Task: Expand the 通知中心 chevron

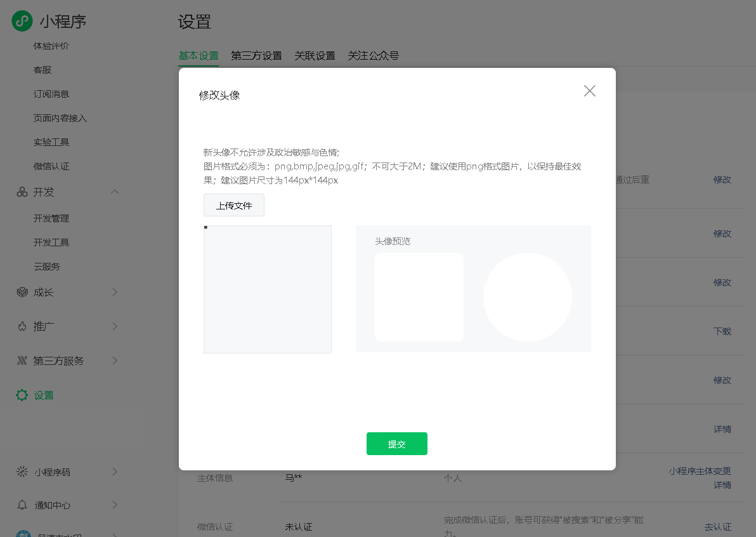Action: (115, 505)
